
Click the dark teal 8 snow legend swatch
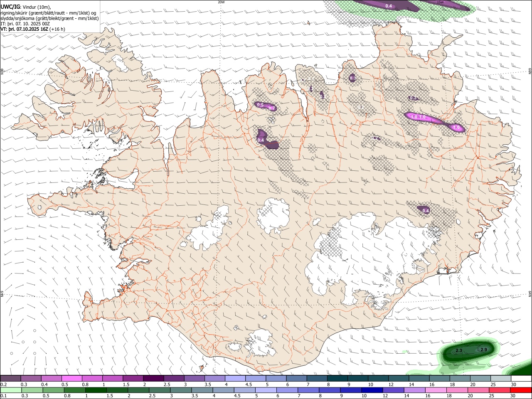click(x=337, y=378)
